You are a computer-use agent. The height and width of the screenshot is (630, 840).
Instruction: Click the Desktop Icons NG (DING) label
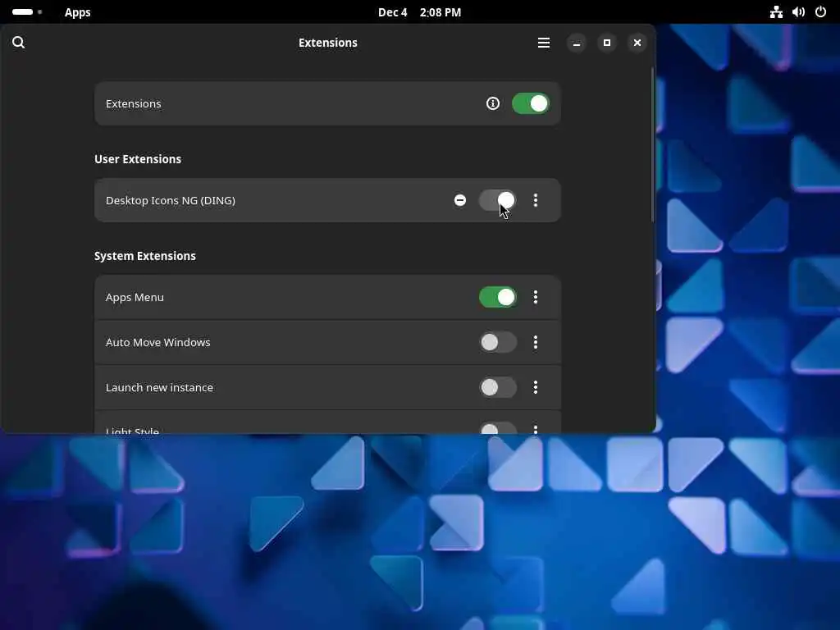pyautogui.click(x=171, y=200)
